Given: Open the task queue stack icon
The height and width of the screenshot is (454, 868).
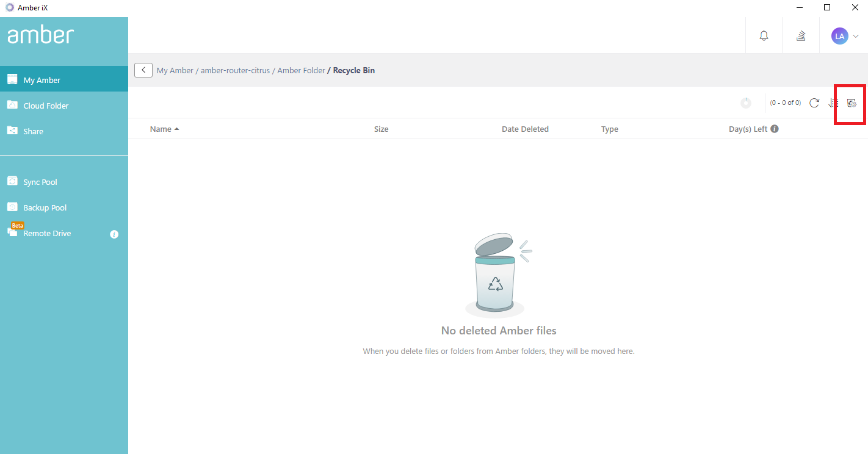Looking at the screenshot, I should (801, 36).
